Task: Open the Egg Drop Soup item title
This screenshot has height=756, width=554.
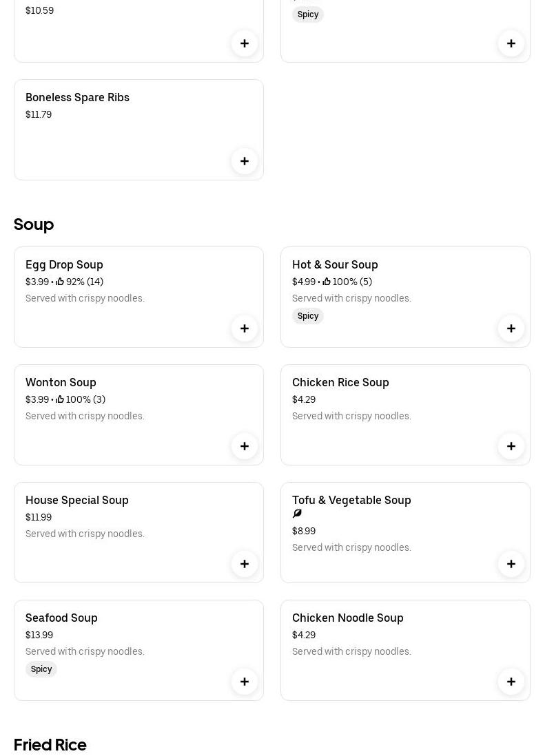Action: tap(64, 264)
